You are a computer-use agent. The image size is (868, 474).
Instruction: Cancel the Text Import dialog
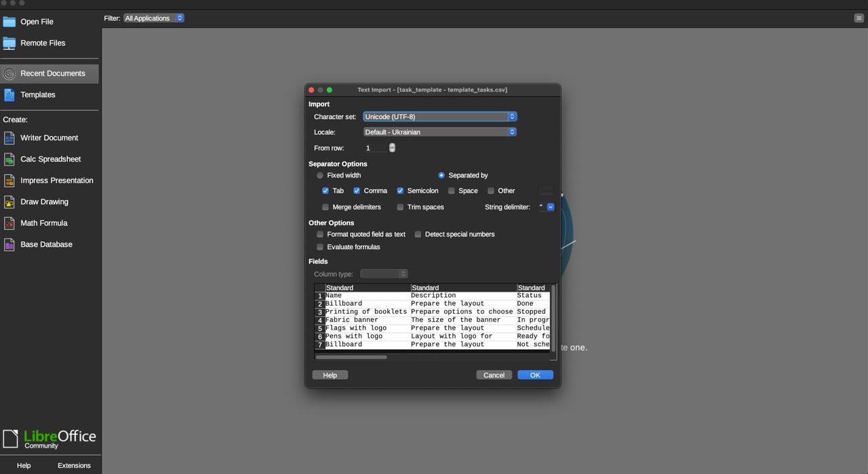click(493, 375)
